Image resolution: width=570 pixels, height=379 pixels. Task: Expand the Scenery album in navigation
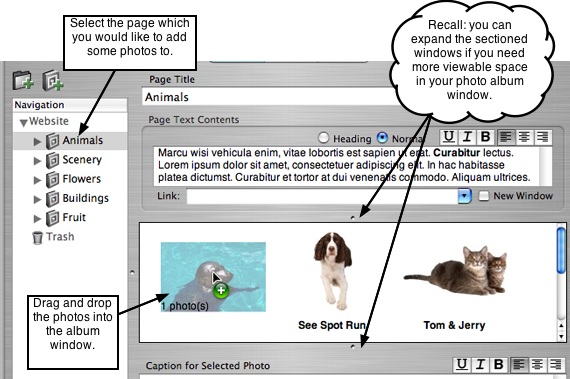[37, 160]
